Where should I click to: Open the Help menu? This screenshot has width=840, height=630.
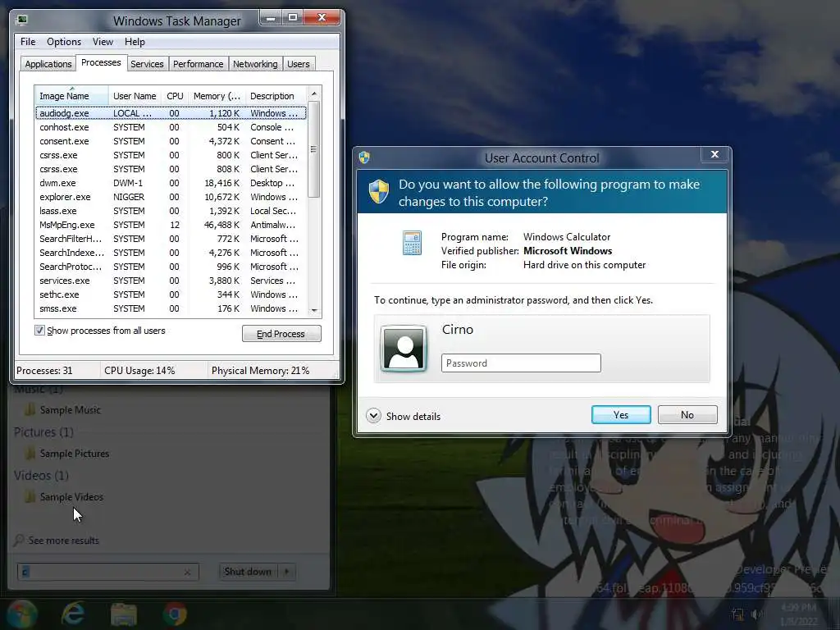click(x=135, y=42)
